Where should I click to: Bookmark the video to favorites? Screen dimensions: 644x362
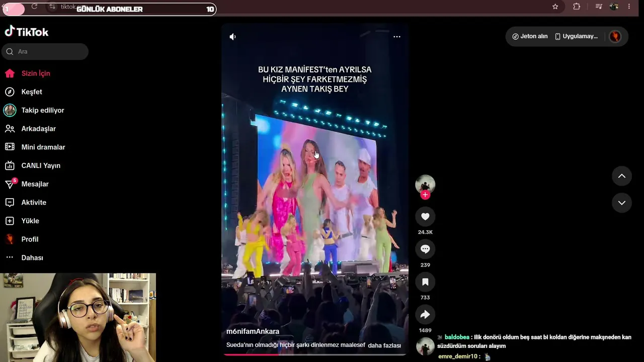click(425, 282)
